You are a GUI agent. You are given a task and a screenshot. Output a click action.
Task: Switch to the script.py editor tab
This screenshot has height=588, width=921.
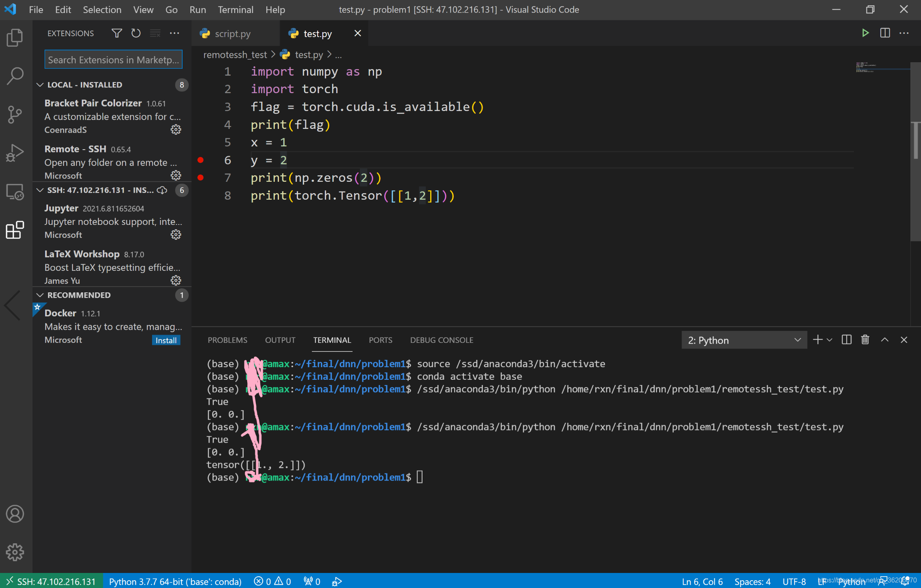click(232, 34)
